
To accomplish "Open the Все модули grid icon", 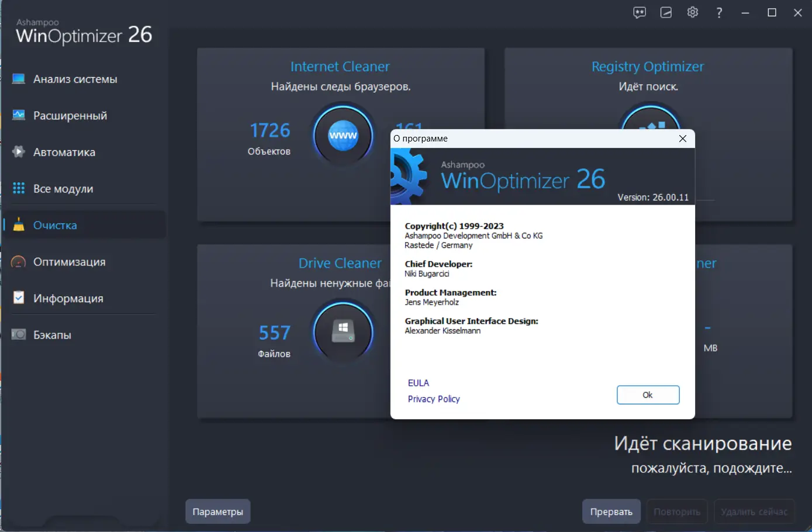I will point(19,188).
